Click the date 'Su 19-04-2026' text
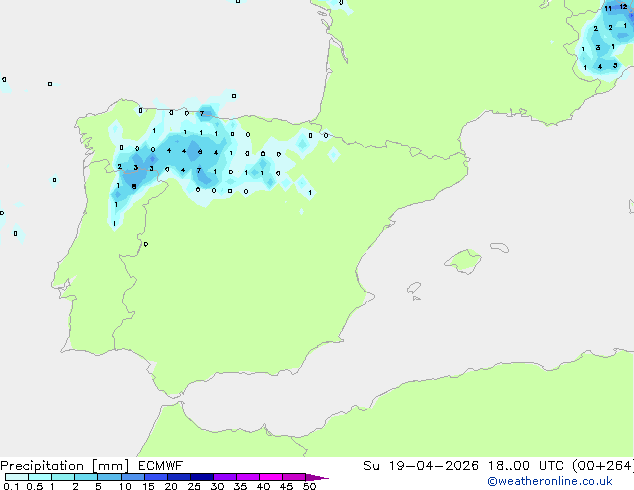 pos(421,466)
